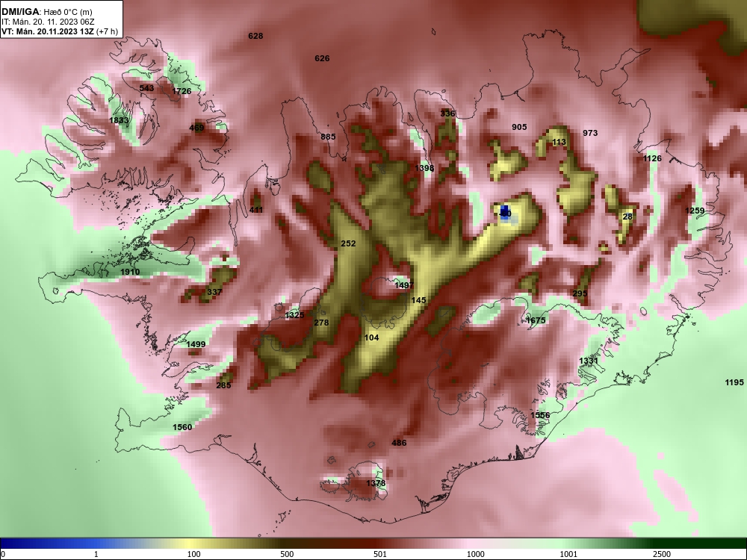Click the eastern value 1259
The image size is (747, 560).
pyautogui.click(x=695, y=211)
